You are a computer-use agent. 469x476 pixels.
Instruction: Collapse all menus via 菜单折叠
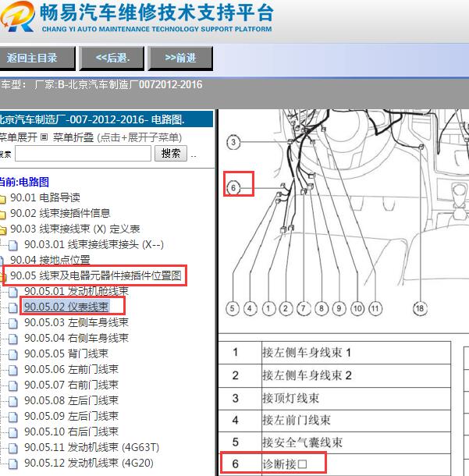coord(73,137)
